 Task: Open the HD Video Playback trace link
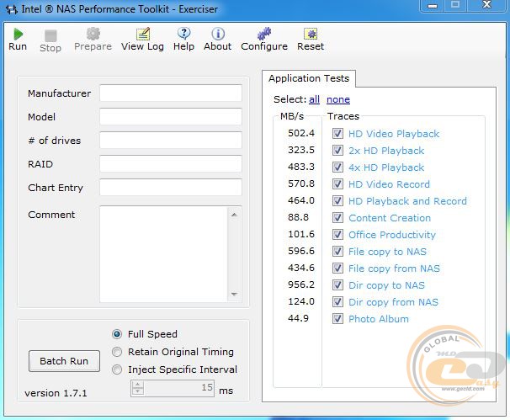tap(394, 134)
